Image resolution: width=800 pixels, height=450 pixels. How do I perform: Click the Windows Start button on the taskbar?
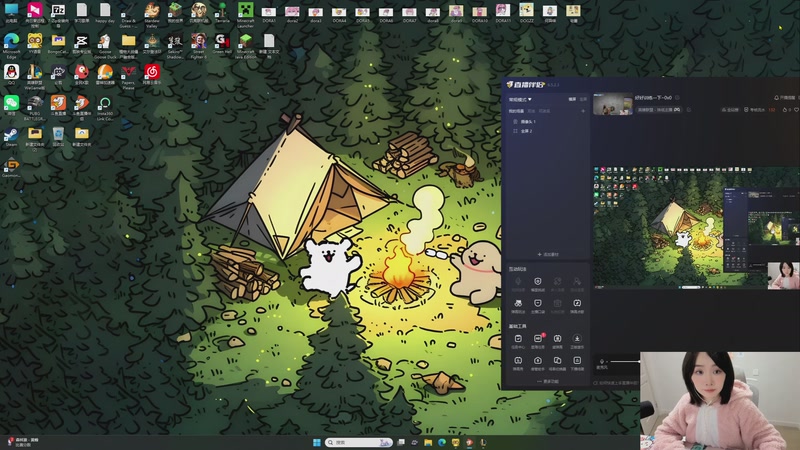(x=316, y=442)
